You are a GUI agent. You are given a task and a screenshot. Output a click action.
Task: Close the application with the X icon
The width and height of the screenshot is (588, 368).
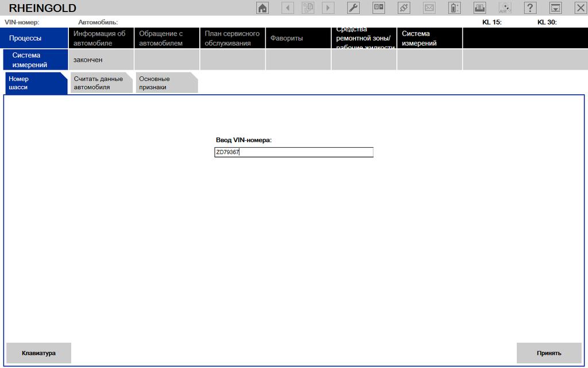(x=580, y=8)
